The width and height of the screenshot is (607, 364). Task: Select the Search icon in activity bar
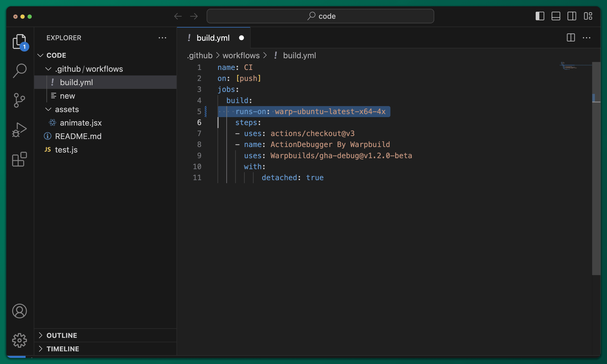coord(19,71)
